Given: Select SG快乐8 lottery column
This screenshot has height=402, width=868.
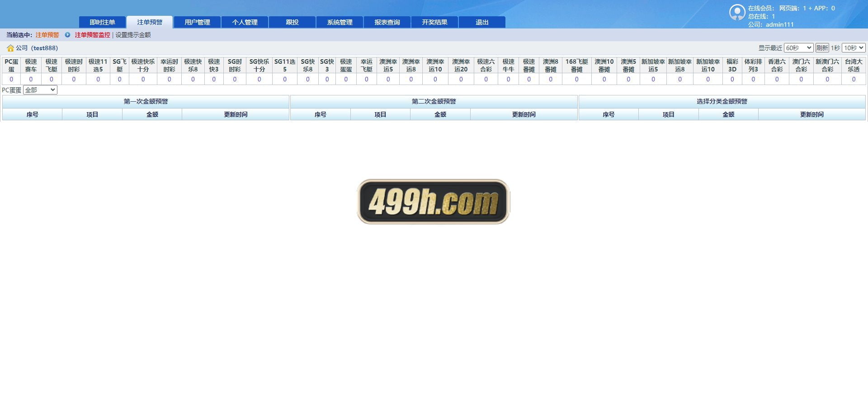Looking at the screenshot, I should [308, 65].
